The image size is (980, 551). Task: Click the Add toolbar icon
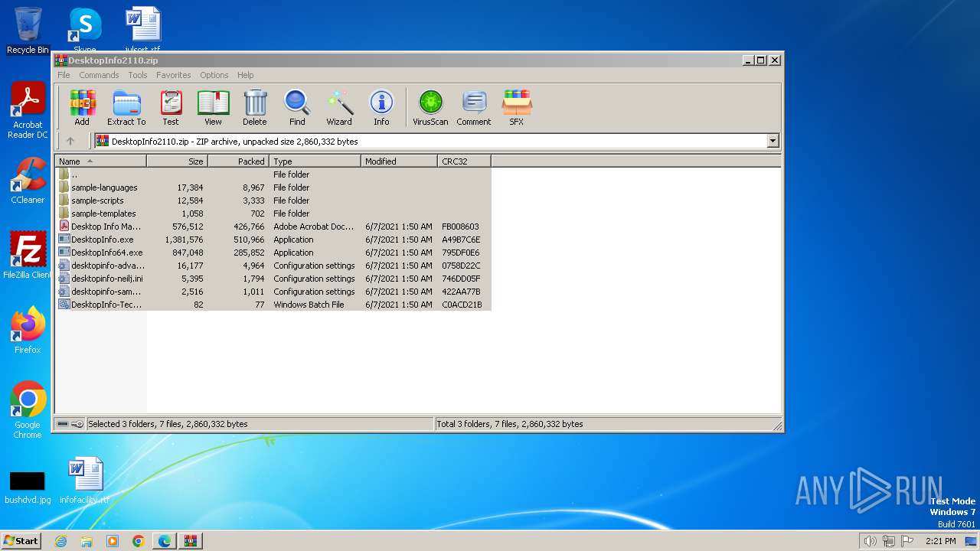click(82, 108)
